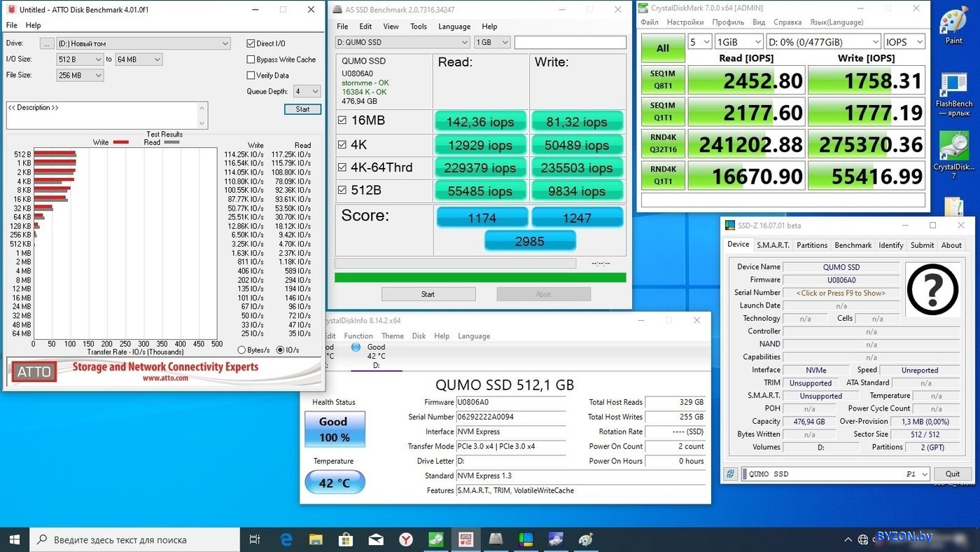The height and width of the screenshot is (552, 980).
Task: Click question mark drive image in SSD-Z
Action: (932, 289)
